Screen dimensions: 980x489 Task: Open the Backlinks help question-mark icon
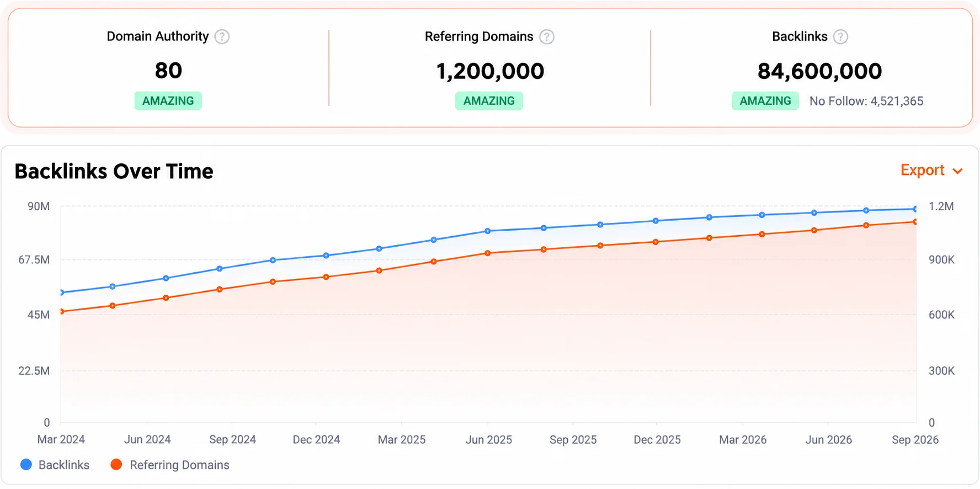(x=840, y=37)
